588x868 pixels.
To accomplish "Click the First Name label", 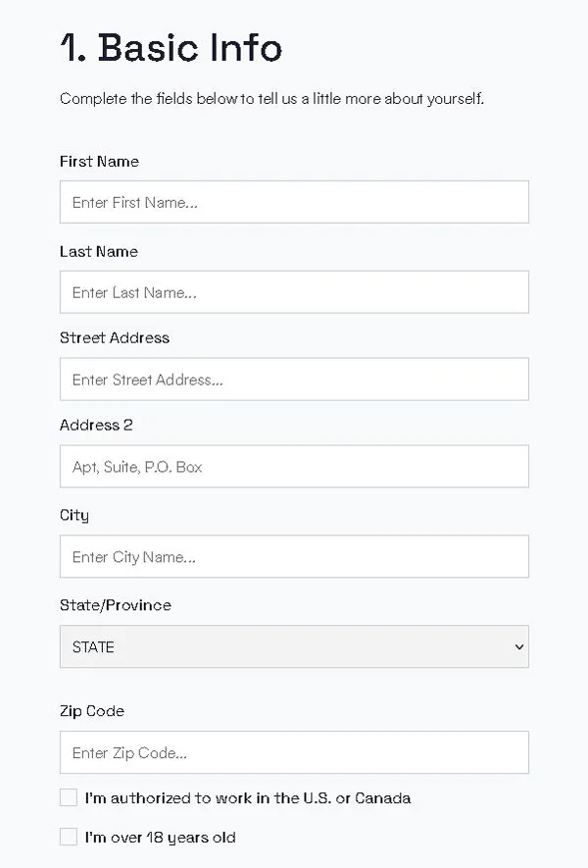I will point(99,161).
